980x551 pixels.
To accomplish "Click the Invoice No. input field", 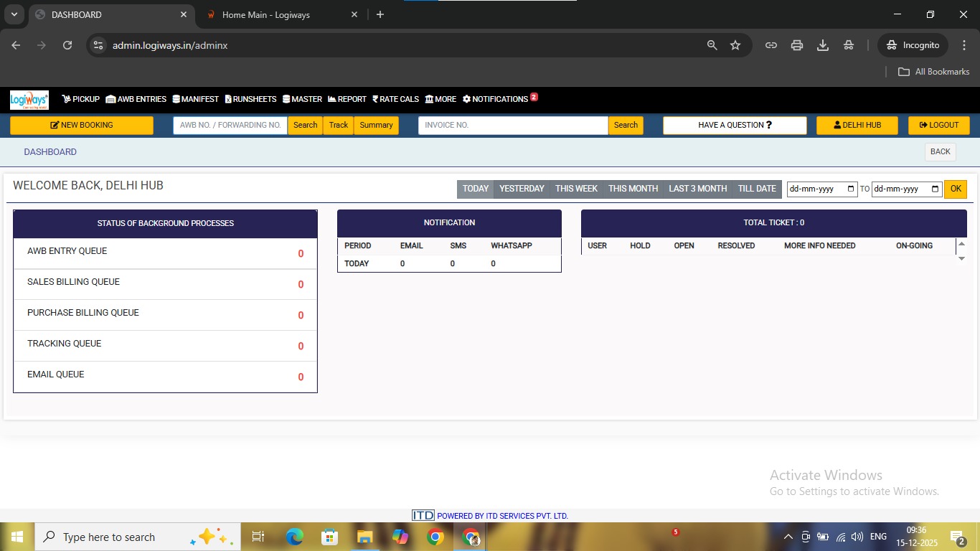I will tap(513, 125).
